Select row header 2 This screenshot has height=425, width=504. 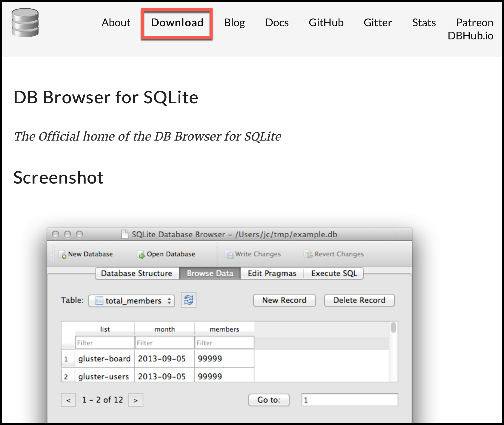pyautogui.click(x=68, y=375)
